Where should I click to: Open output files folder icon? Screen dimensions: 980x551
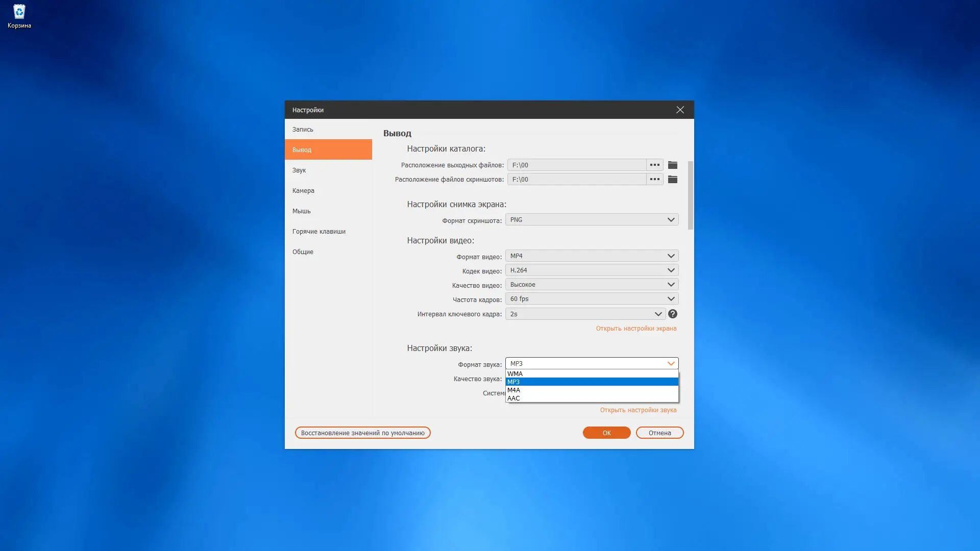point(673,165)
